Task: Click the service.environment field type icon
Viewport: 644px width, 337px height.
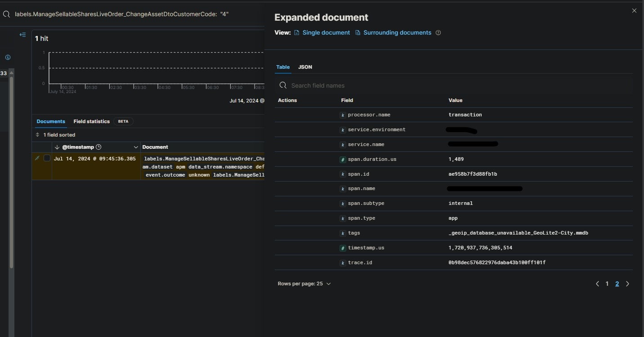Action: coord(343,130)
